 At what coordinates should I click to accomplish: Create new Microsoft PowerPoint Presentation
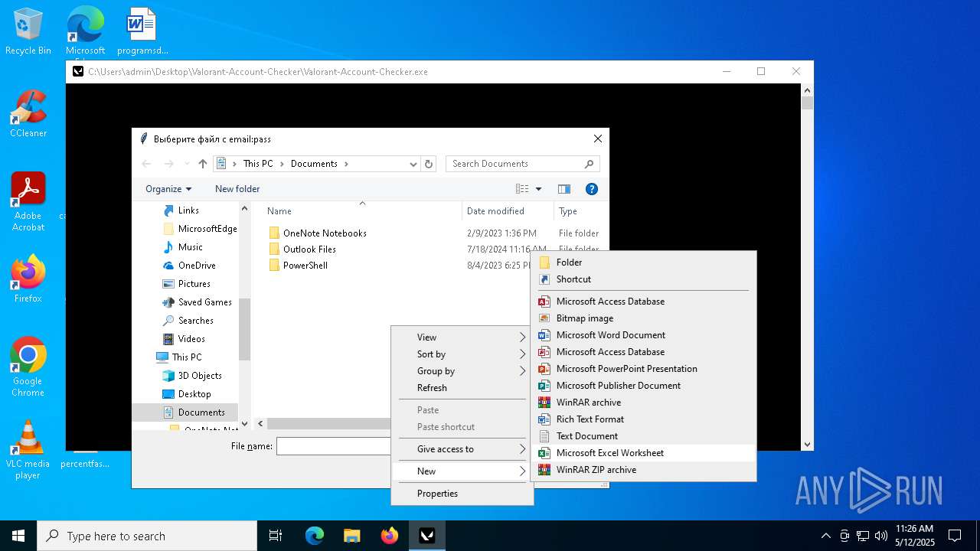643,369
